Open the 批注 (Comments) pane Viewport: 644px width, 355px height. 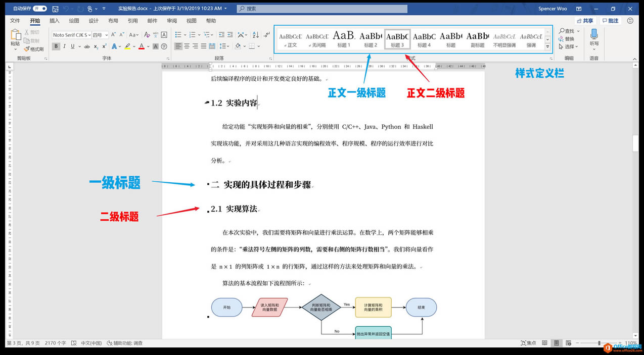click(611, 20)
